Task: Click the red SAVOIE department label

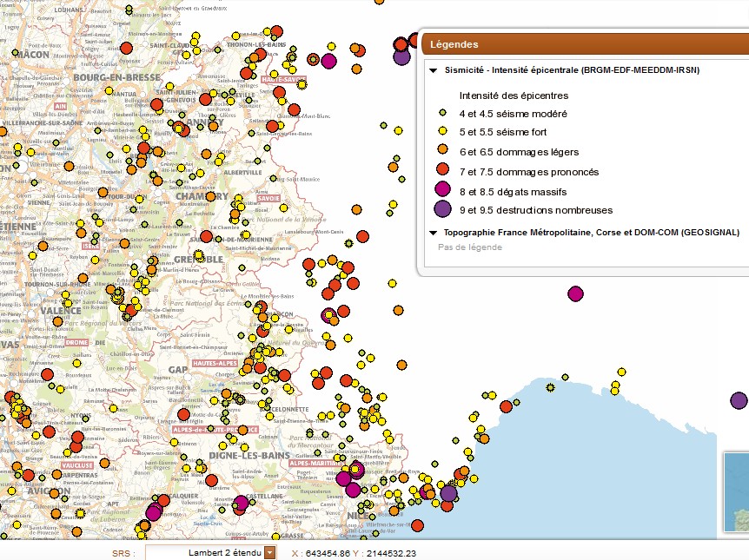Action: (x=268, y=199)
